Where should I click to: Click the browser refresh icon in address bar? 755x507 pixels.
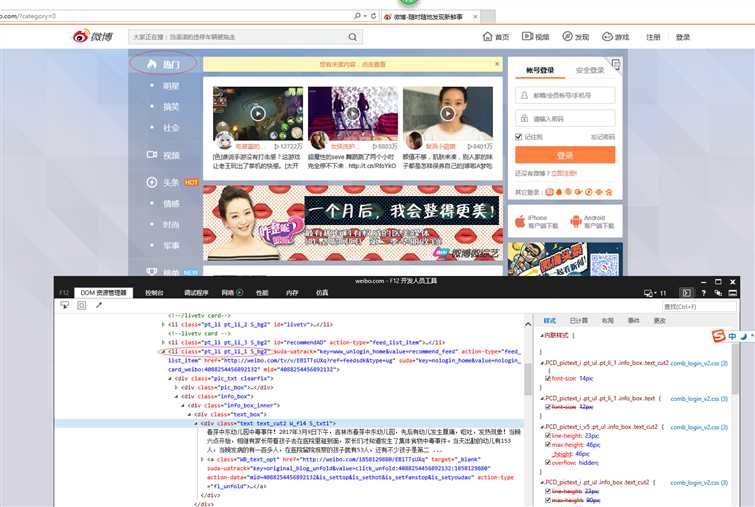(x=373, y=16)
